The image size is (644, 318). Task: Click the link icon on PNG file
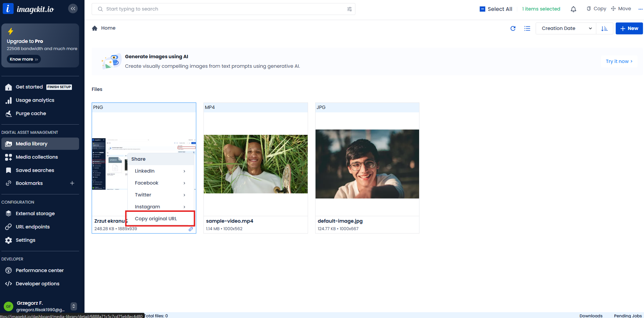[191, 229]
